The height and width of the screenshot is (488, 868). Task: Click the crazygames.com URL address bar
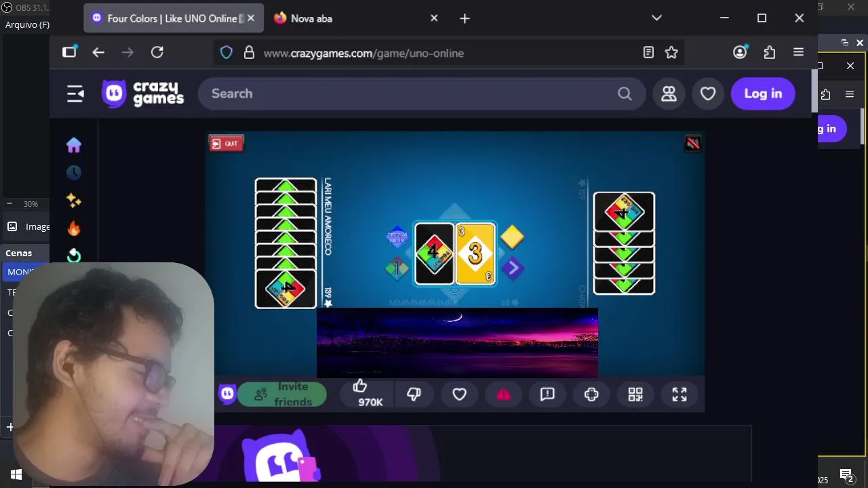click(x=448, y=52)
